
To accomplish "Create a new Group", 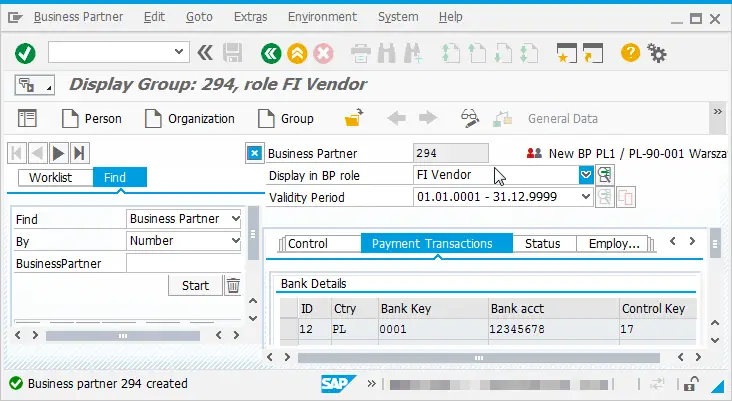I will pyautogui.click(x=286, y=119).
